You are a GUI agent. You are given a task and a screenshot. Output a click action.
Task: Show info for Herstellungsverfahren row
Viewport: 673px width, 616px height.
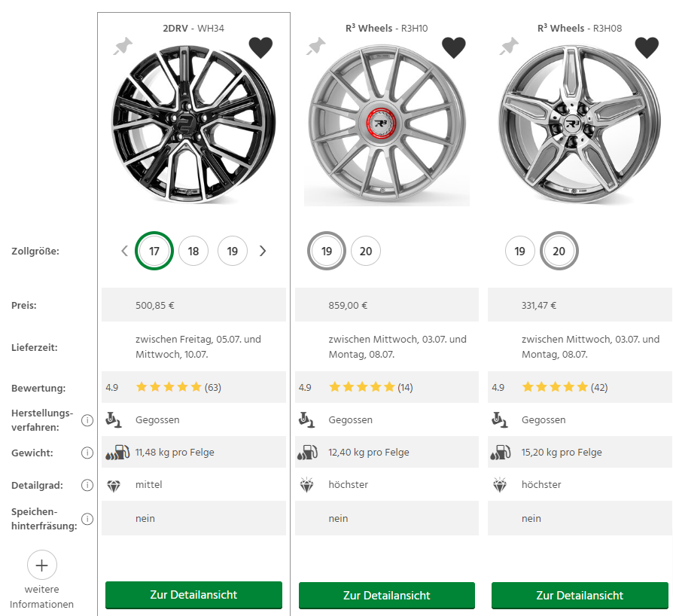tap(87, 420)
